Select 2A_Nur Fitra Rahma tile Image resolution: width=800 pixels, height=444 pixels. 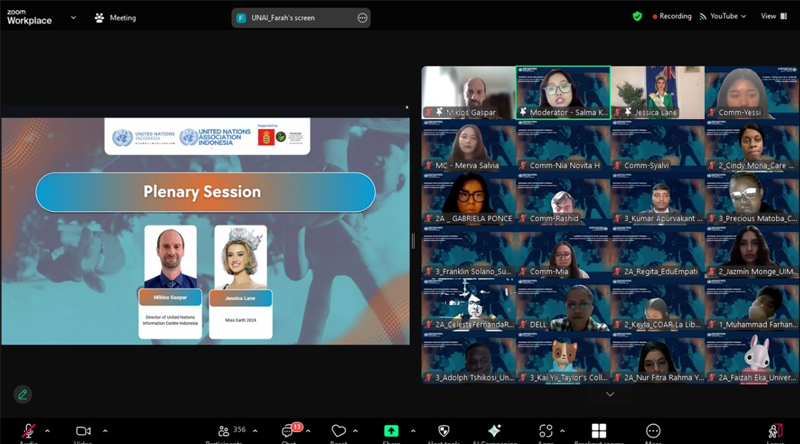(x=658, y=358)
